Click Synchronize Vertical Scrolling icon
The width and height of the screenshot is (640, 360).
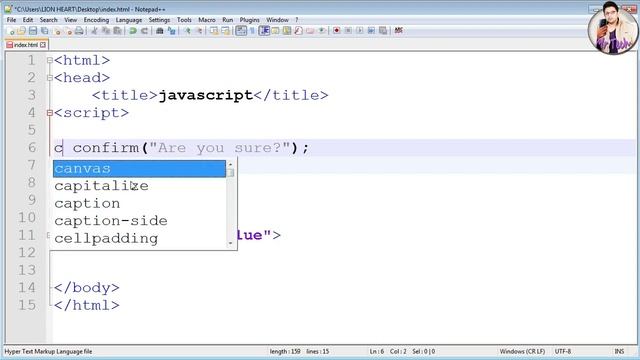click(214, 31)
